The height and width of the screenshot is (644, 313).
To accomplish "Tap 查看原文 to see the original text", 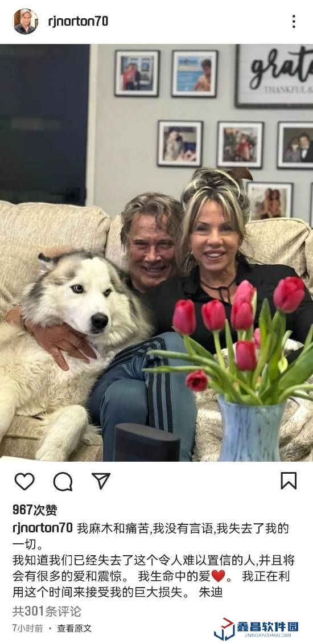I will click(74, 629).
